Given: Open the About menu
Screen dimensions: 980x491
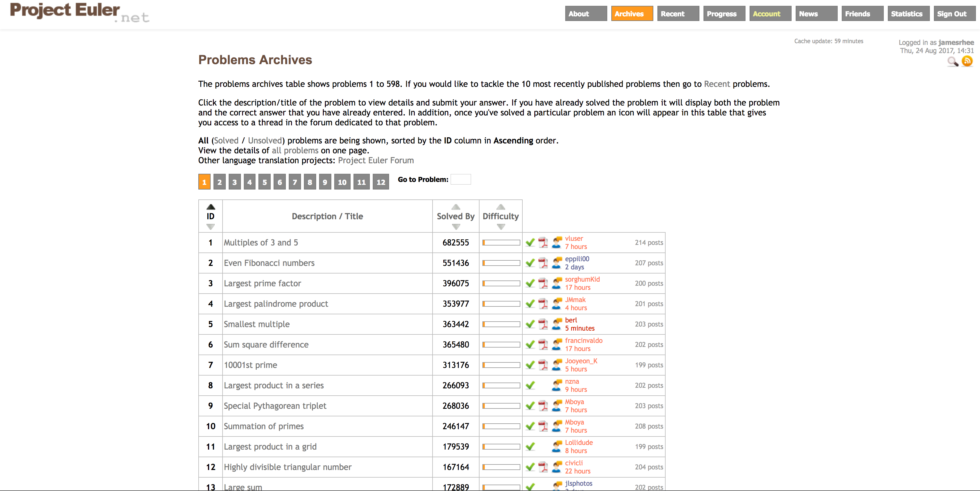Looking at the screenshot, I should click(x=586, y=14).
